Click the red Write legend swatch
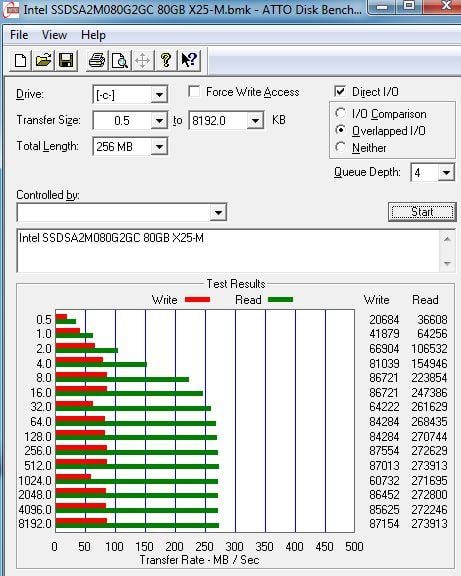Viewport: 461px width, 576px height. (197, 300)
